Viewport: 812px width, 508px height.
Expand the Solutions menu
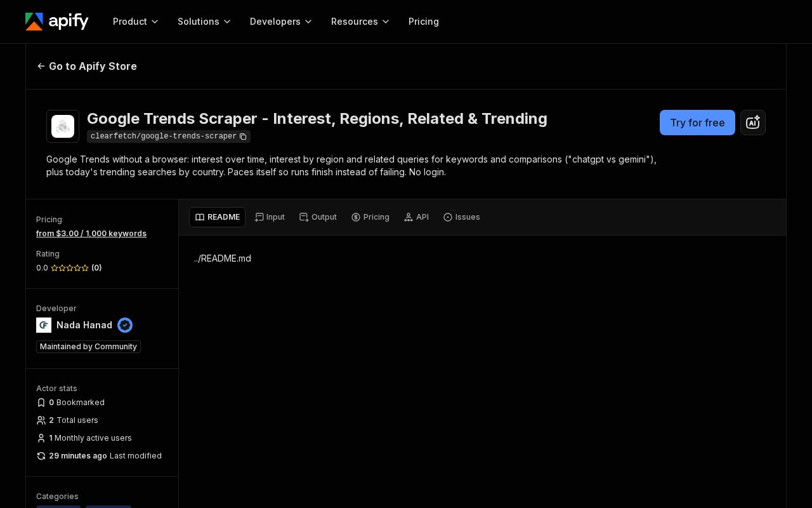[204, 22]
